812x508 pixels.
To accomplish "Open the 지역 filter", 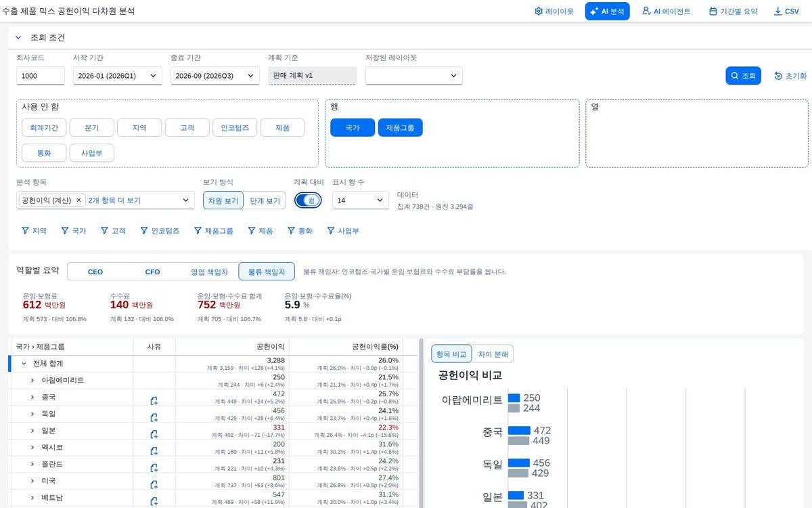I will pyautogui.click(x=35, y=231).
